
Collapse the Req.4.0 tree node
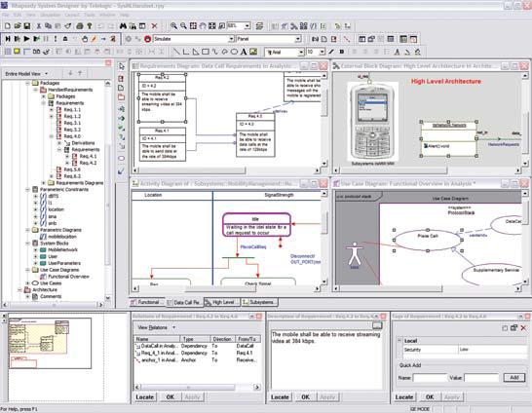[x=52, y=136]
